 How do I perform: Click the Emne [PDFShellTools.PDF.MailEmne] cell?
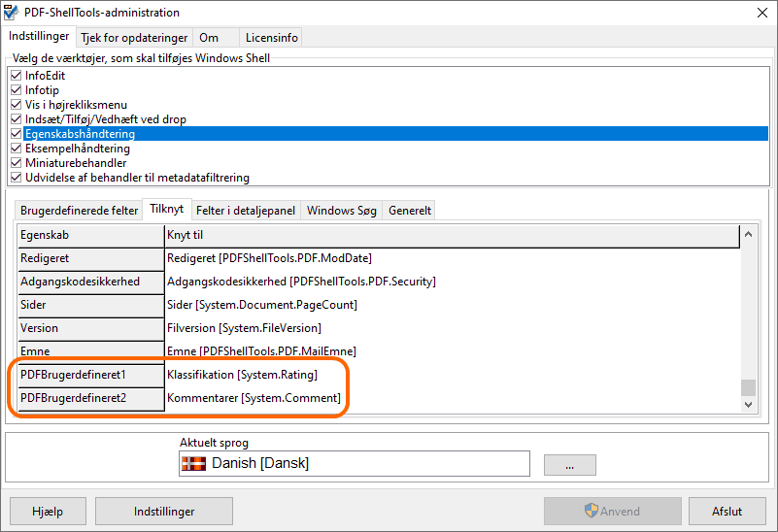[452, 351]
